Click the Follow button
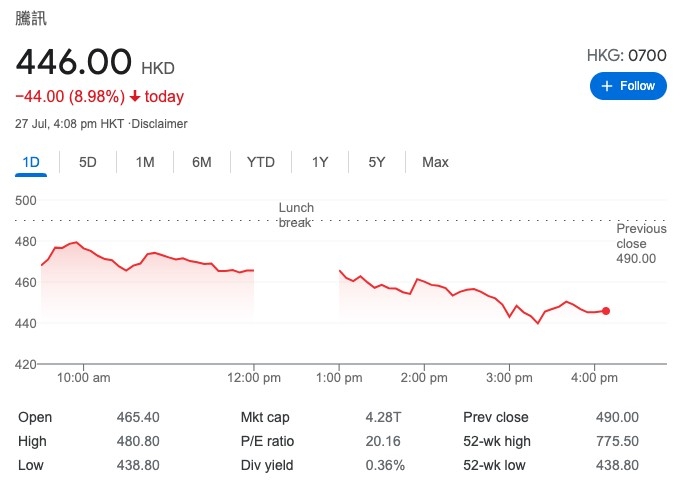The image size is (681, 490). (x=628, y=86)
